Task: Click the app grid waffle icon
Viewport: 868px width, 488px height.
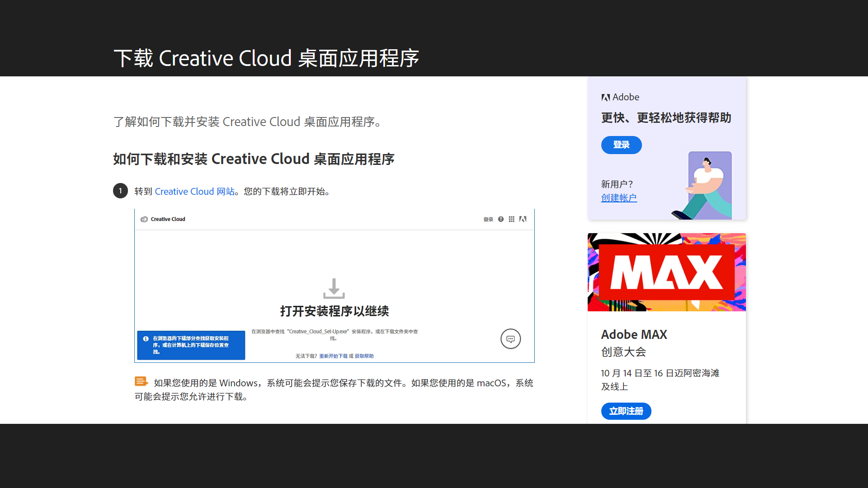Action: (x=512, y=219)
